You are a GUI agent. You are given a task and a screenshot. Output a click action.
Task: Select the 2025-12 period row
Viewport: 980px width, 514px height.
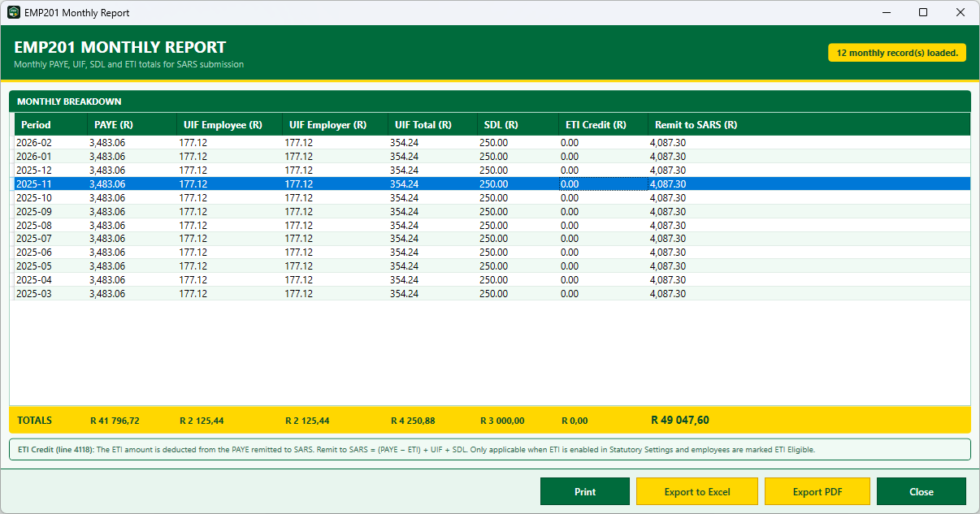pyautogui.click(x=492, y=170)
